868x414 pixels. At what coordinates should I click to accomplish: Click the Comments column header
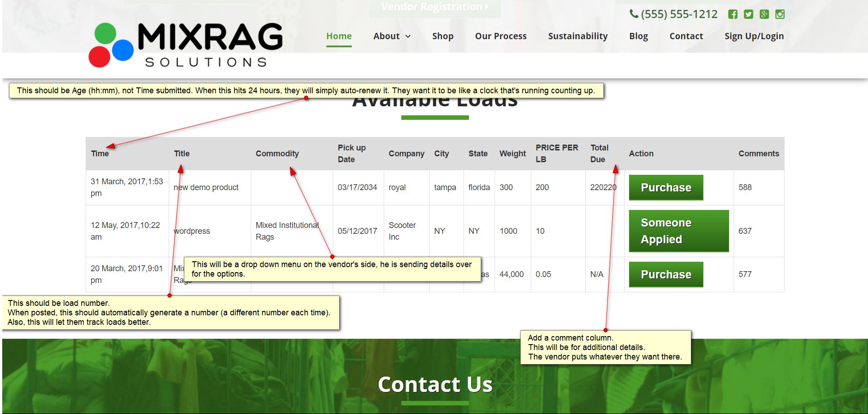[x=759, y=154]
